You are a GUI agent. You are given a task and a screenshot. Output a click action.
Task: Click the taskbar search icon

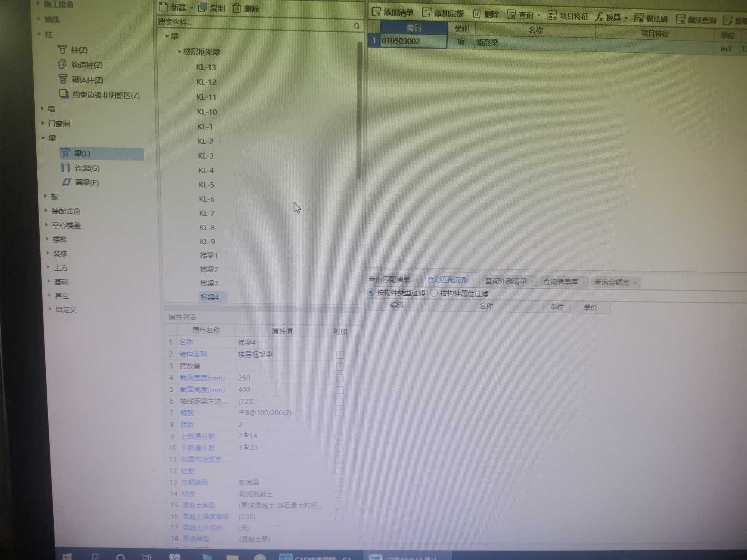coord(95,557)
